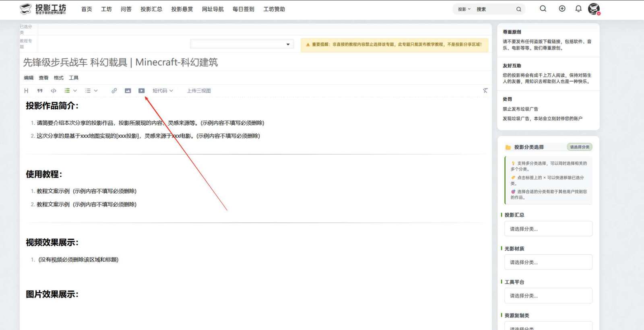
Task: Click the 搜索 search input field
Action: (494, 9)
